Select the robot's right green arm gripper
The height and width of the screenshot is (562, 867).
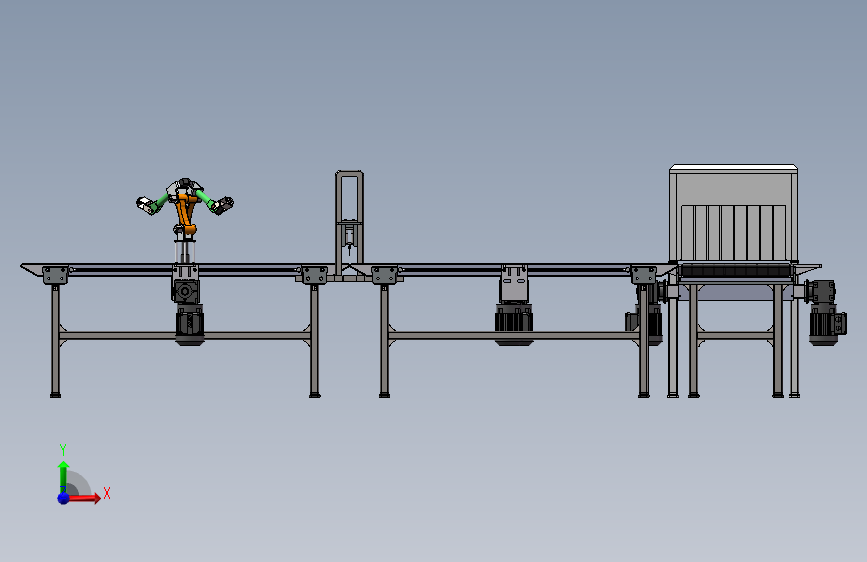point(223,205)
